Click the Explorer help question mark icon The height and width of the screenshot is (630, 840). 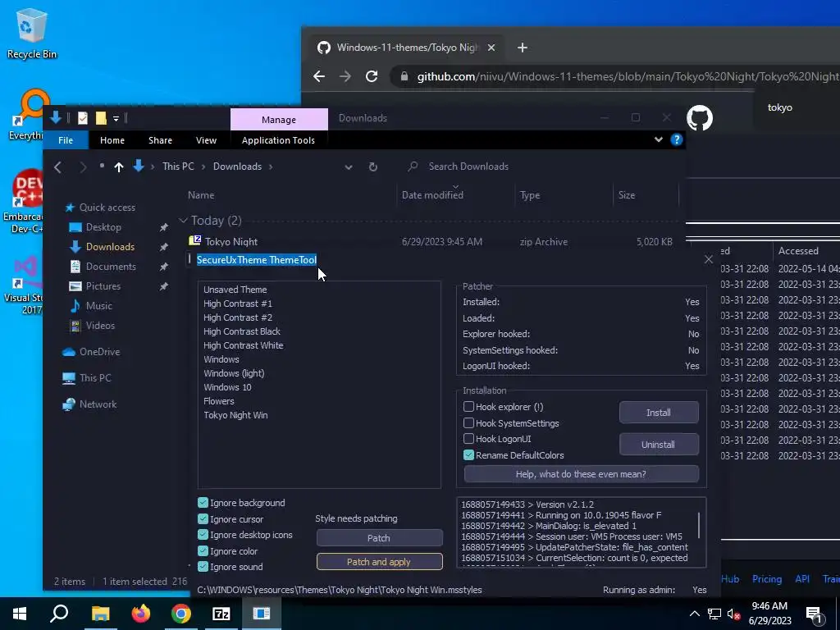[x=677, y=139]
